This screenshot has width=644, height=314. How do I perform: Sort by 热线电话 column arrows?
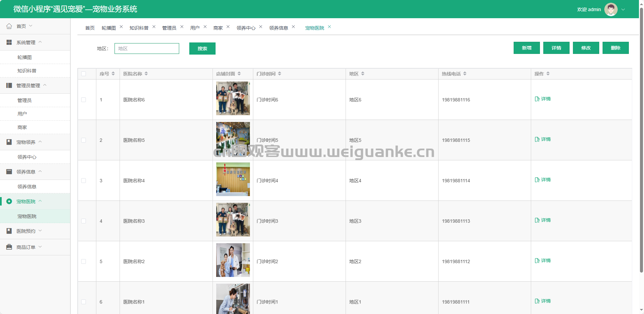click(465, 74)
